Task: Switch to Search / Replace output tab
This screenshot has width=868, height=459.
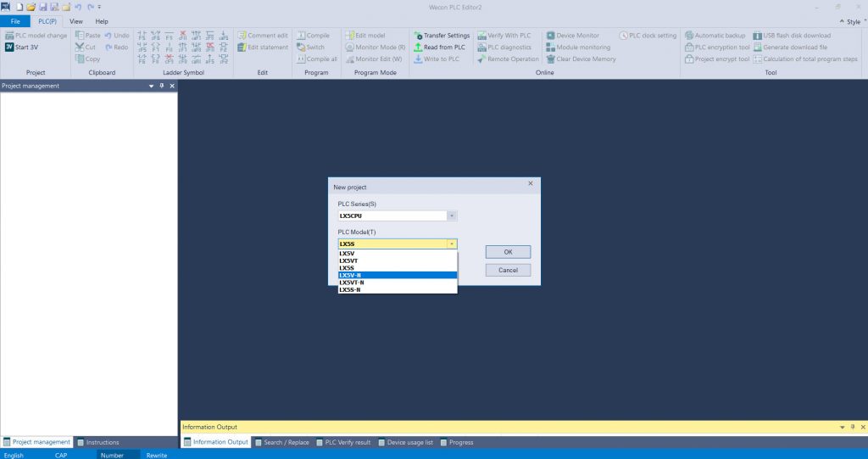Action: coord(281,442)
